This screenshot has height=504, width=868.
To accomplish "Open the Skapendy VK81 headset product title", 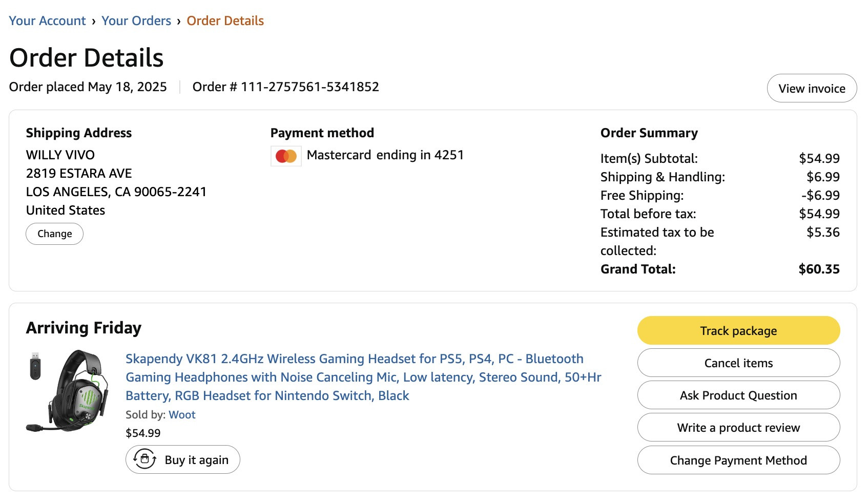I will [363, 377].
